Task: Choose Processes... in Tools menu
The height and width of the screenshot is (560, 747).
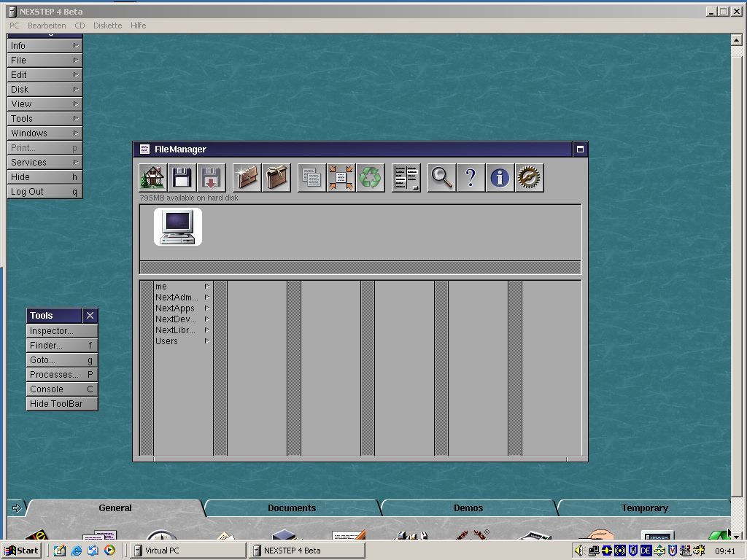Action: pos(62,374)
